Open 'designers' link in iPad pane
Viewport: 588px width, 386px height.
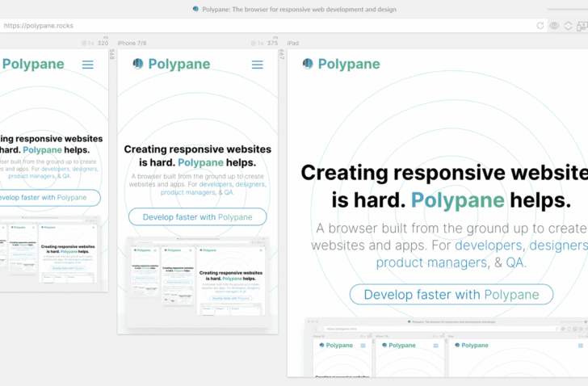[559, 245]
